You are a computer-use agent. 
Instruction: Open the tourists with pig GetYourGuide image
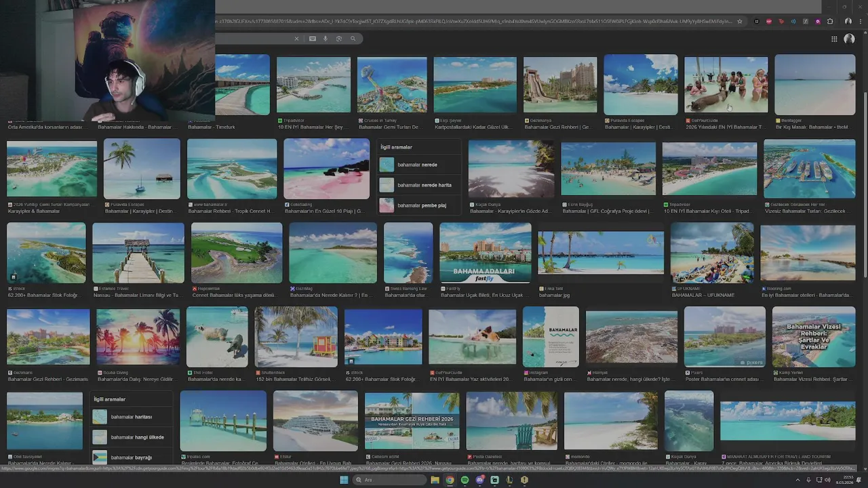pos(726,84)
